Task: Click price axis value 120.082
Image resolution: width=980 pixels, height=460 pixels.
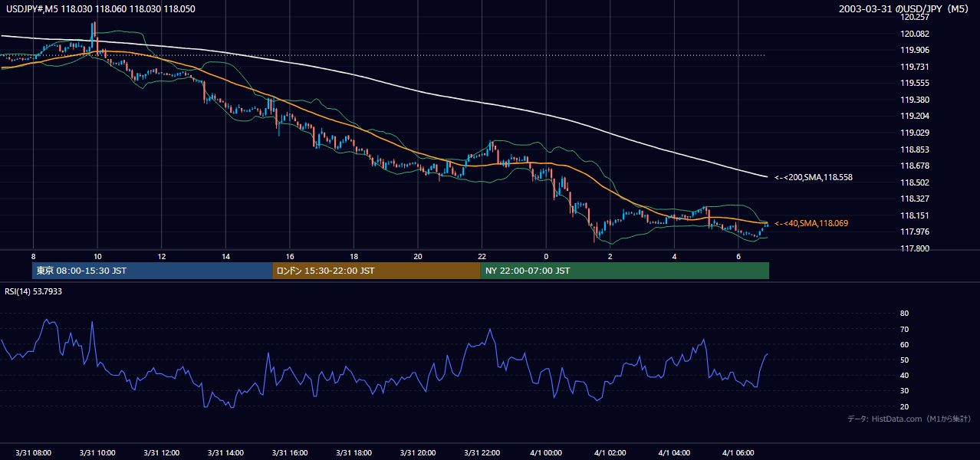Action: click(914, 34)
